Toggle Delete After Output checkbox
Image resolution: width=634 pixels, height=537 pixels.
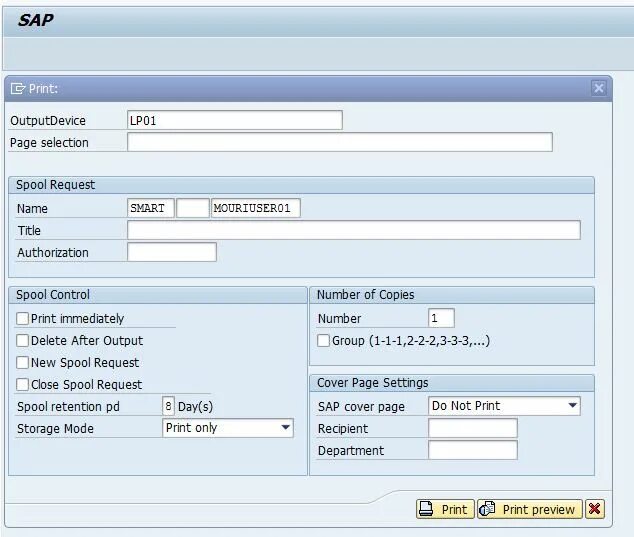coord(23,340)
